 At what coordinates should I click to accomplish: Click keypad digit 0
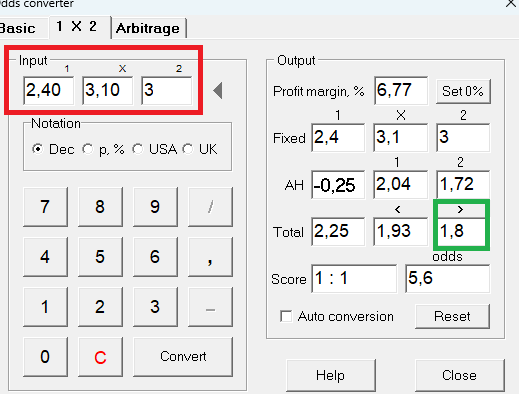[45, 357]
